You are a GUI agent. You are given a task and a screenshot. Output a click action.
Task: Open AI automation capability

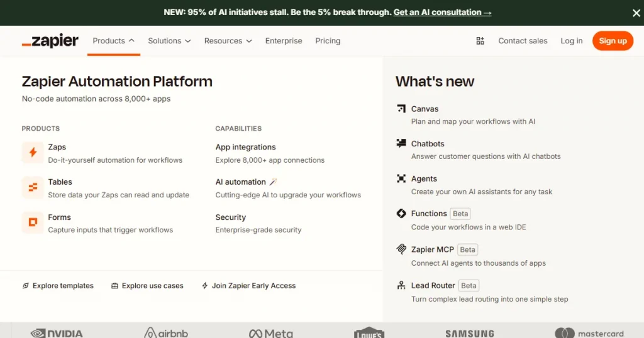click(241, 182)
